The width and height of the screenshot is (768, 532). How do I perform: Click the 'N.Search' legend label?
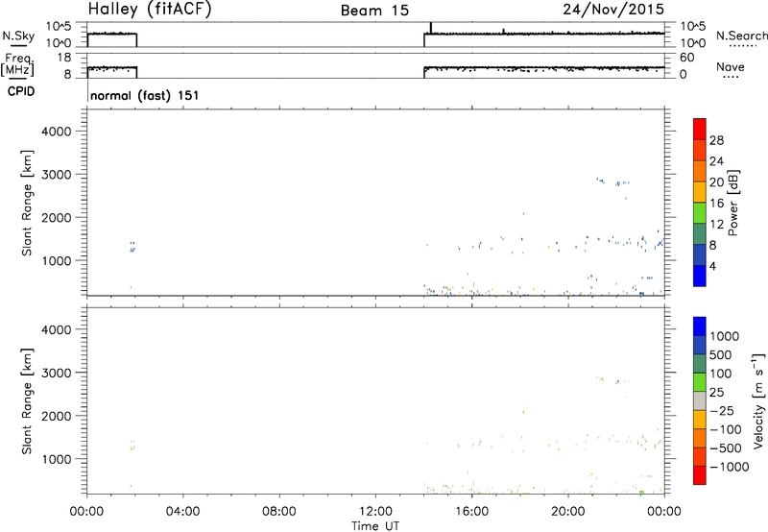[741, 36]
